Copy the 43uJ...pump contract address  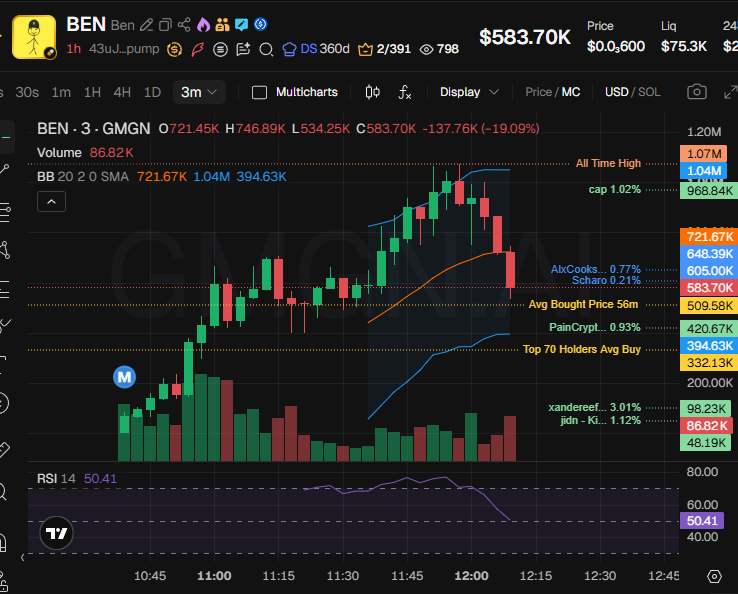[x=124, y=49]
